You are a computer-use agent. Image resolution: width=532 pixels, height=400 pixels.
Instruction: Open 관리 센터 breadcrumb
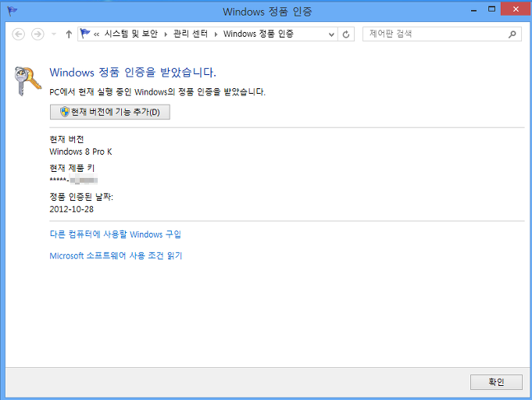[x=191, y=34]
